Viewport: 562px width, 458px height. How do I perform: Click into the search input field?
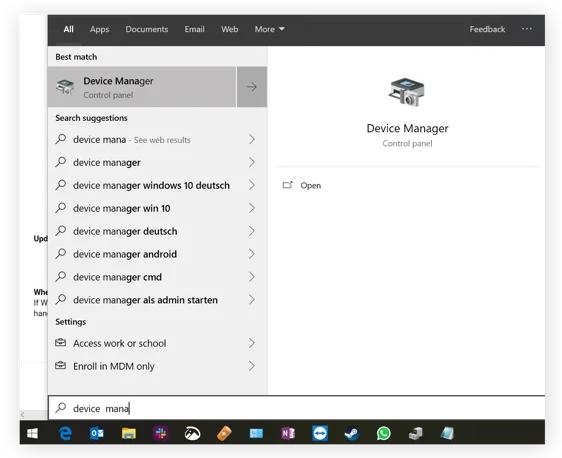tap(296, 408)
